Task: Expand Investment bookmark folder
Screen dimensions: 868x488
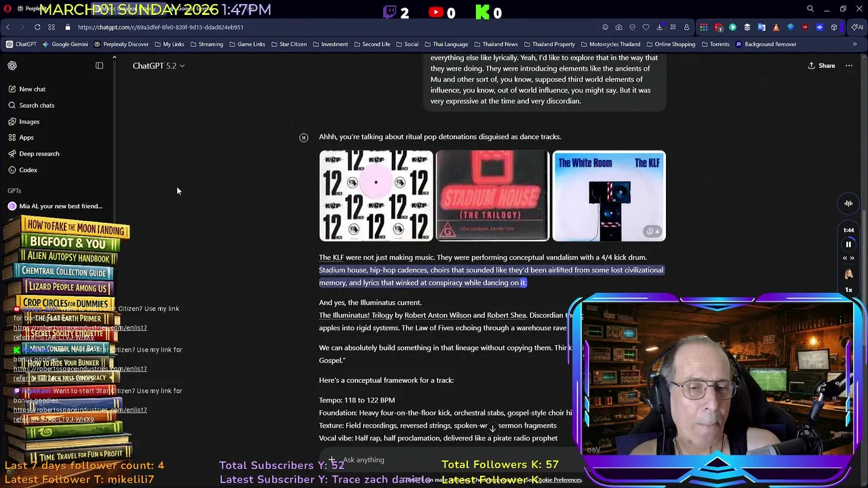Action: [x=330, y=44]
